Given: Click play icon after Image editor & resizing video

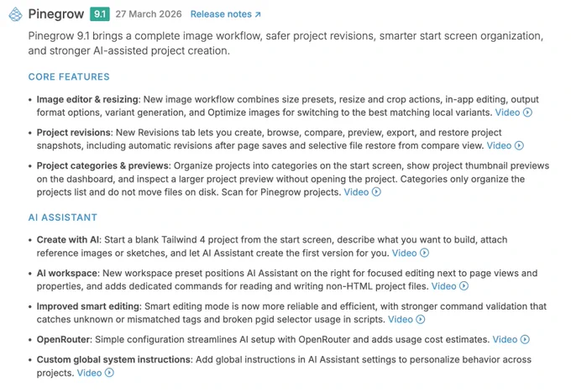Looking at the screenshot, I should pyautogui.click(x=527, y=112).
